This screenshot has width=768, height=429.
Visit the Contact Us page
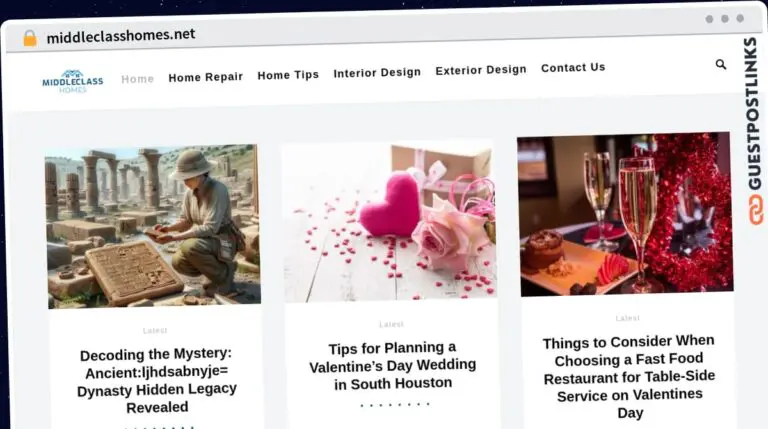[573, 68]
